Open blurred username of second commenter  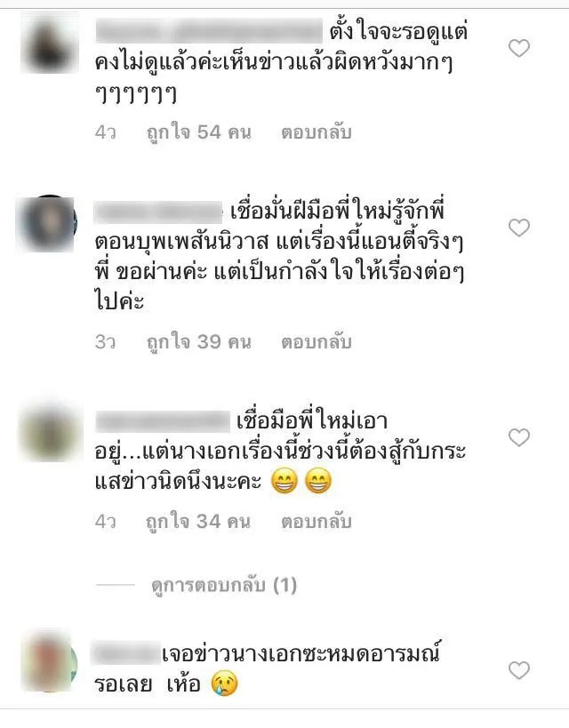(158, 212)
